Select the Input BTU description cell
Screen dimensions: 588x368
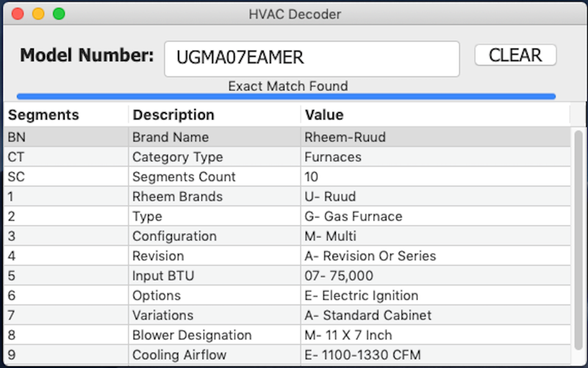click(215, 275)
